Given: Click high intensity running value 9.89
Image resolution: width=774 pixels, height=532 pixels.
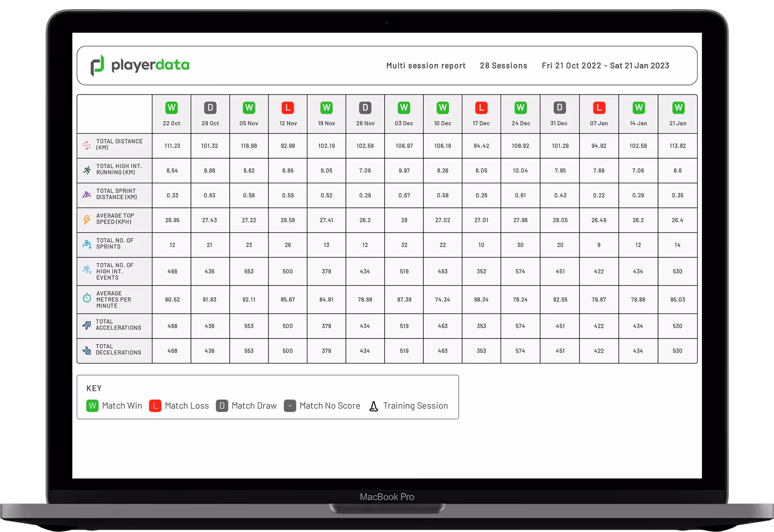Looking at the screenshot, I should [209, 171].
